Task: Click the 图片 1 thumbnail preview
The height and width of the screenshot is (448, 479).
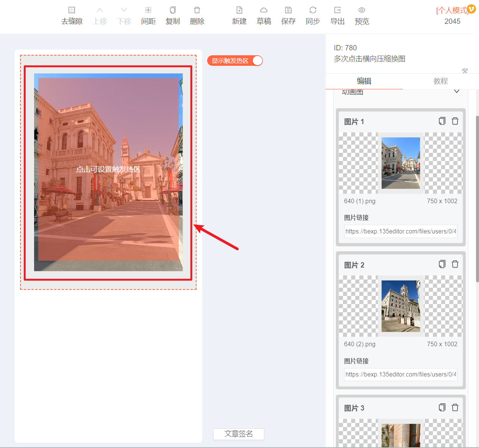Action: pos(401,163)
